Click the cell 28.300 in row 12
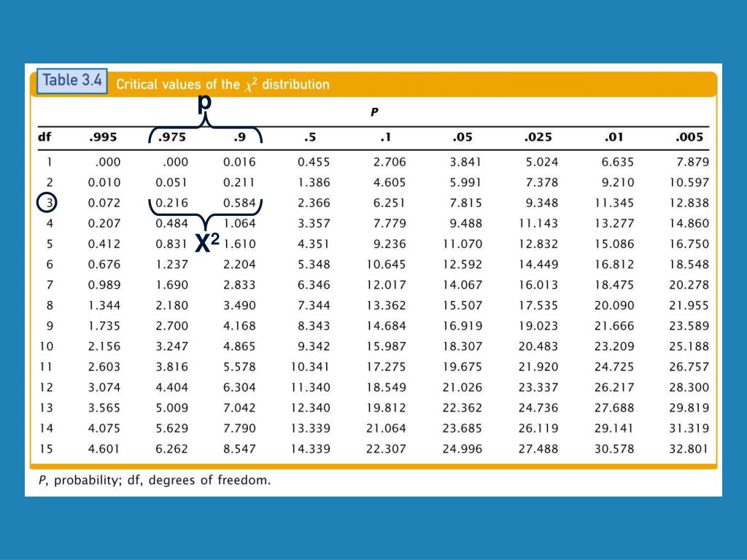 [689, 388]
